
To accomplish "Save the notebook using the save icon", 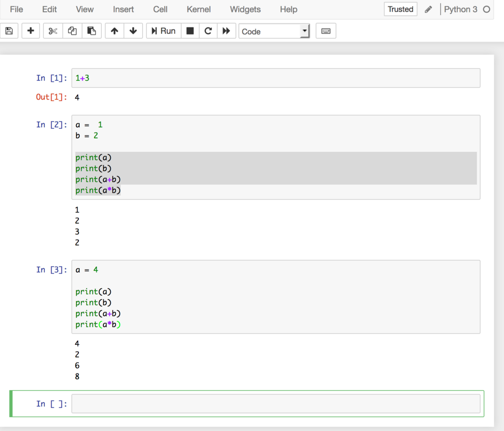I will click(9, 31).
